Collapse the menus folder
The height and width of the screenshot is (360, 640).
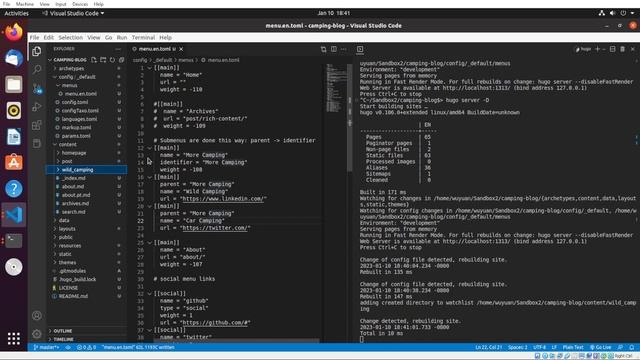tap(58, 85)
